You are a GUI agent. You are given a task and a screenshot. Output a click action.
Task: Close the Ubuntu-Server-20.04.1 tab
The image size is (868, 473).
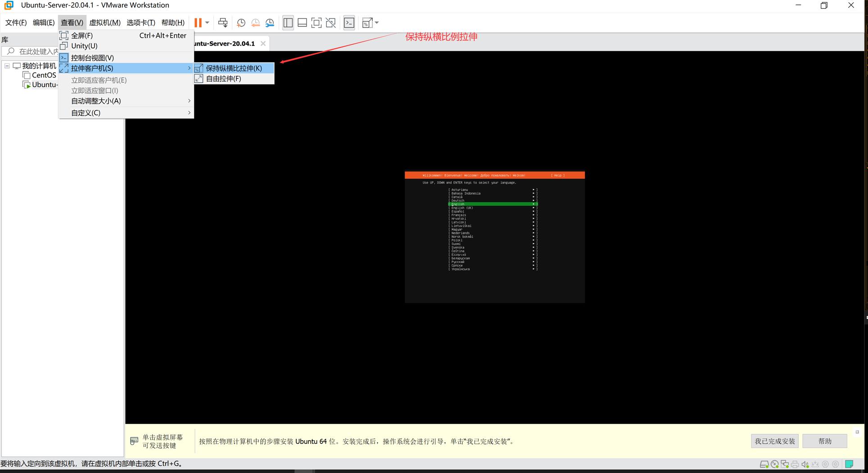[x=263, y=43]
